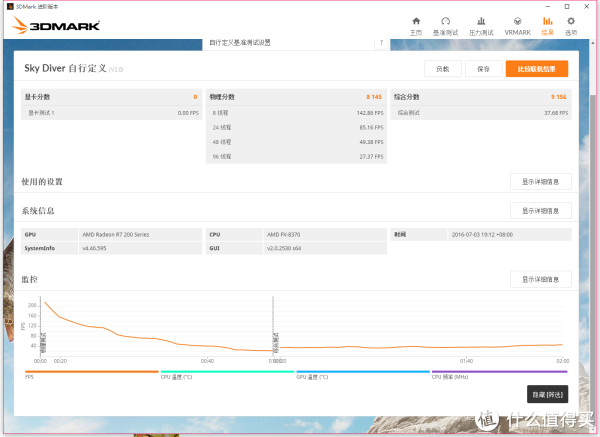This screenshot has width=600, height=437.
Task: Click the 27.37 FPS result row
Action: pyautogui.click(x=297, y=157)
